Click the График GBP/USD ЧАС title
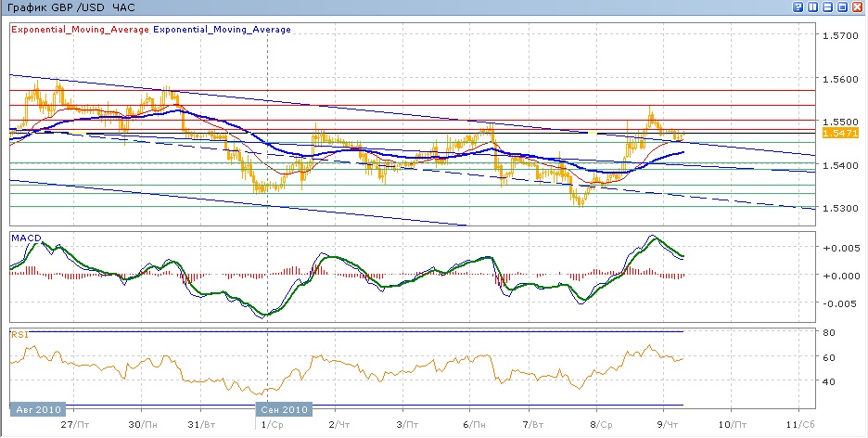 [70, 7]
